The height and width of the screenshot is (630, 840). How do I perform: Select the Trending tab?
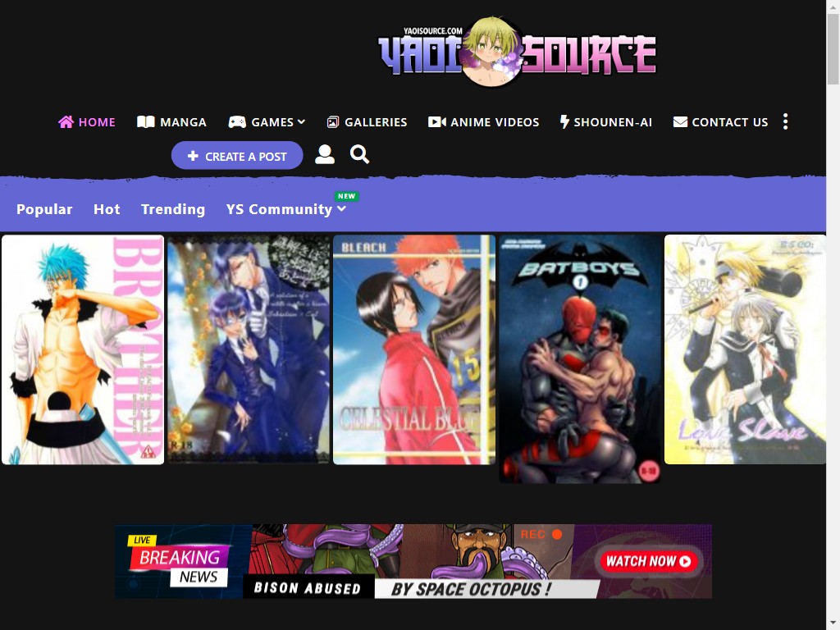173,209
